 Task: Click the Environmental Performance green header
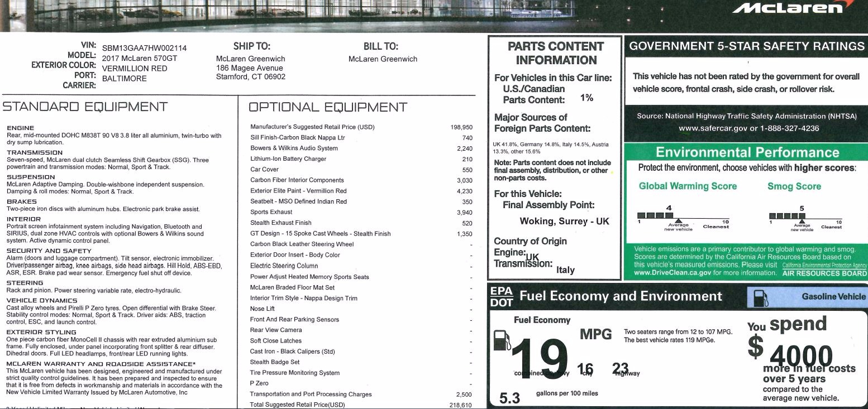tap(747, 152)
